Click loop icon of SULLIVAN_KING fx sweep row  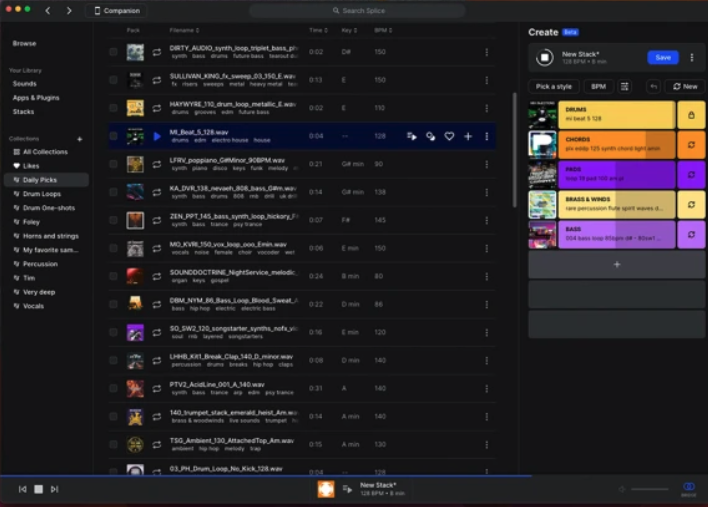point(157,80)
